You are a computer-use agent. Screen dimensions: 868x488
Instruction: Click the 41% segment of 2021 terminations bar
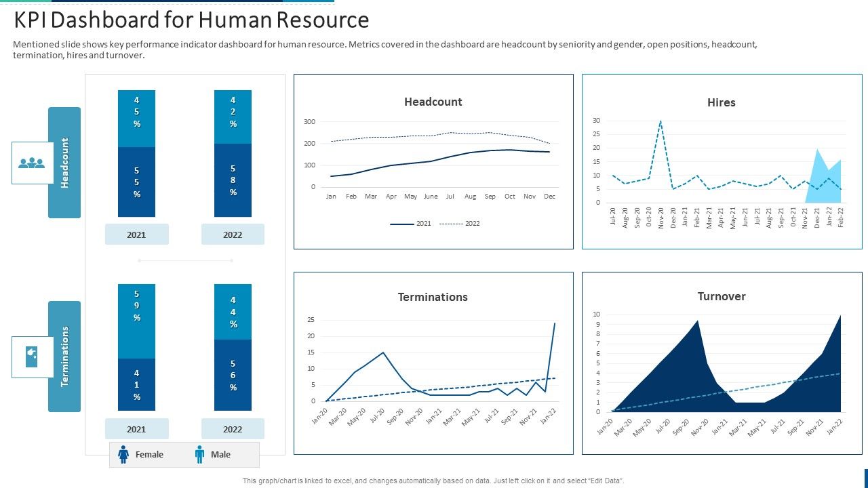click(136, 385)
